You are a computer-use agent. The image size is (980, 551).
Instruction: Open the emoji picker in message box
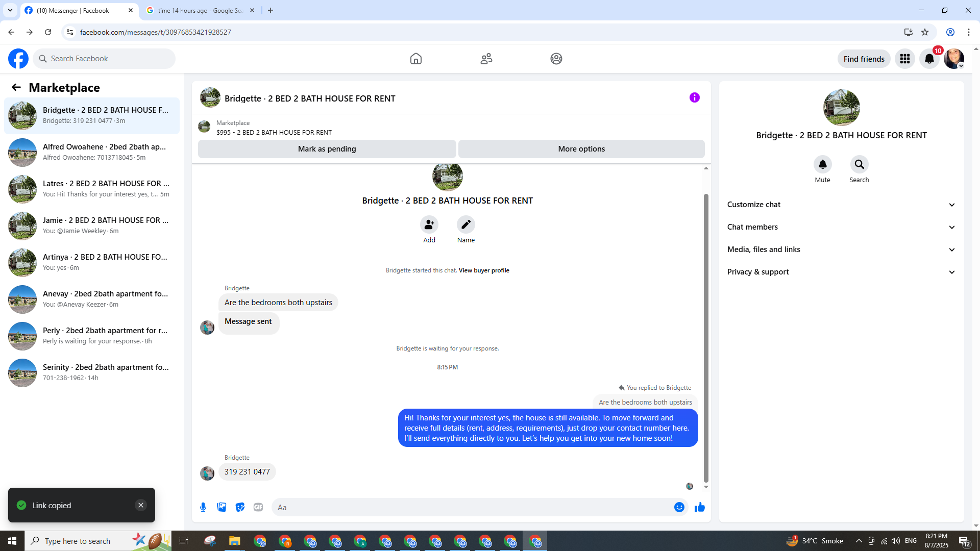[679, 507]
